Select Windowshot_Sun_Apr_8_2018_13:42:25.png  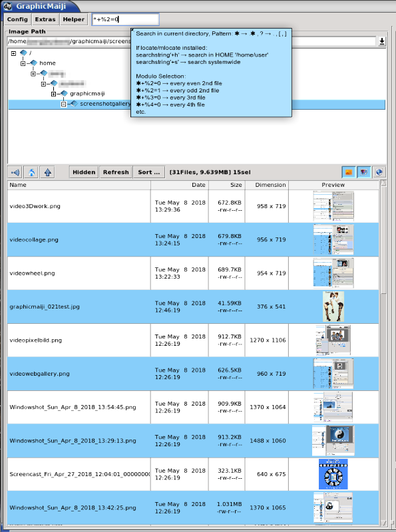[193, 507]
